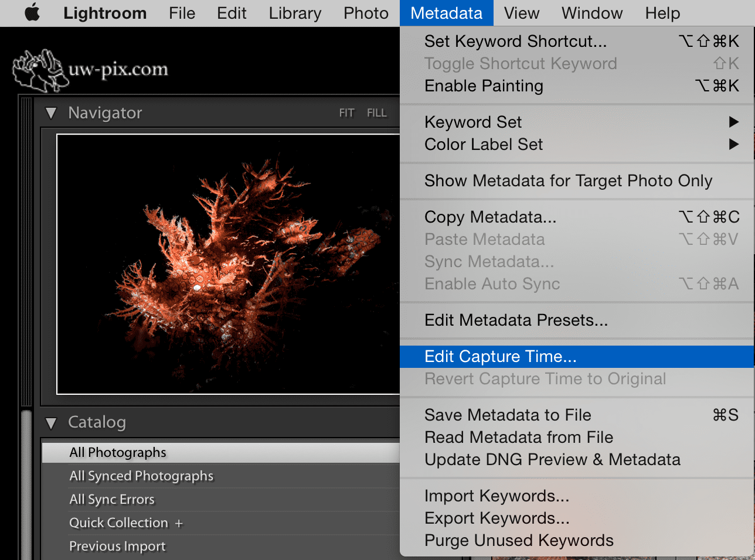Viewport: 755px width, 560px height.
Task: Click the Navigator preview image
Action: pyautogui.click(x=229, y=264)
